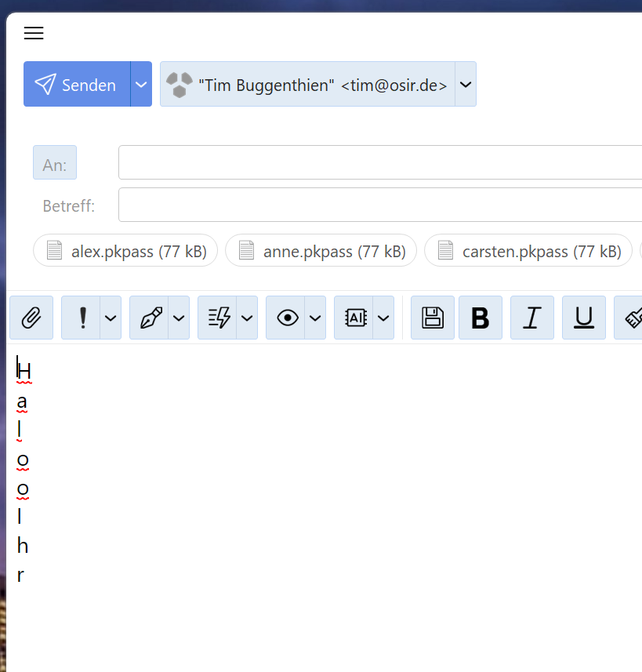Toggle italic text formatting
Screen dimensions: 642x672
(x=532, y=318)
